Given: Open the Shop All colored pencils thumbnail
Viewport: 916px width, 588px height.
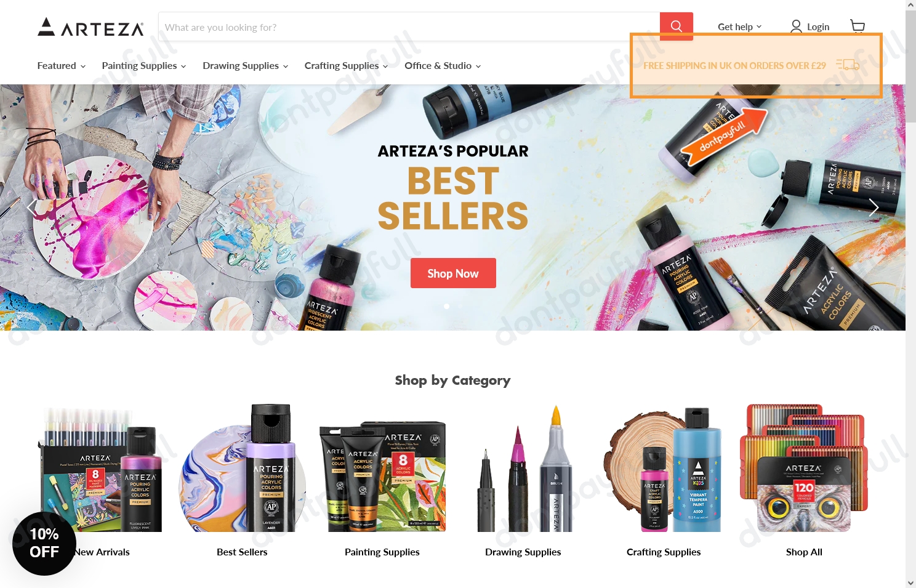Looking at the screenshot, I should click(x=804, y=468).
